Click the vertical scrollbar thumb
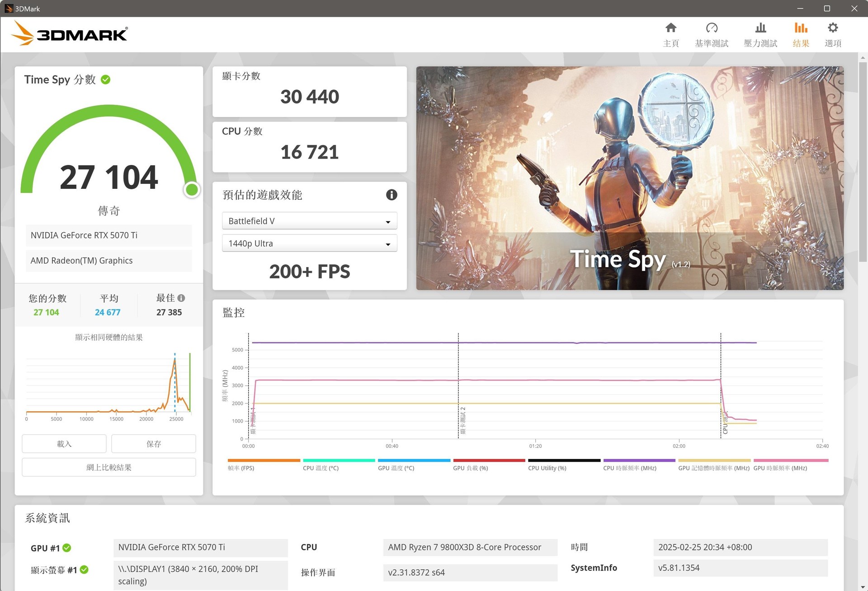This screenshot has height=591, width=868. coord(863,162)
